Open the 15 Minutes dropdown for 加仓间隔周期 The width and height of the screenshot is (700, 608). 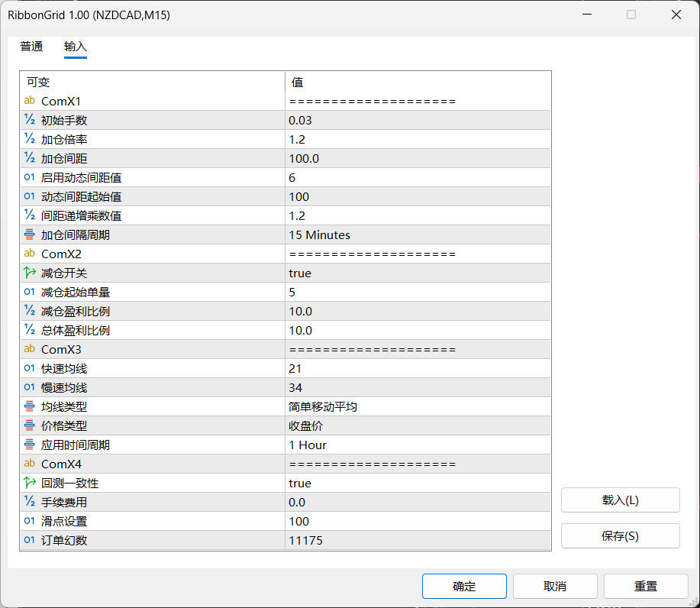418,234
